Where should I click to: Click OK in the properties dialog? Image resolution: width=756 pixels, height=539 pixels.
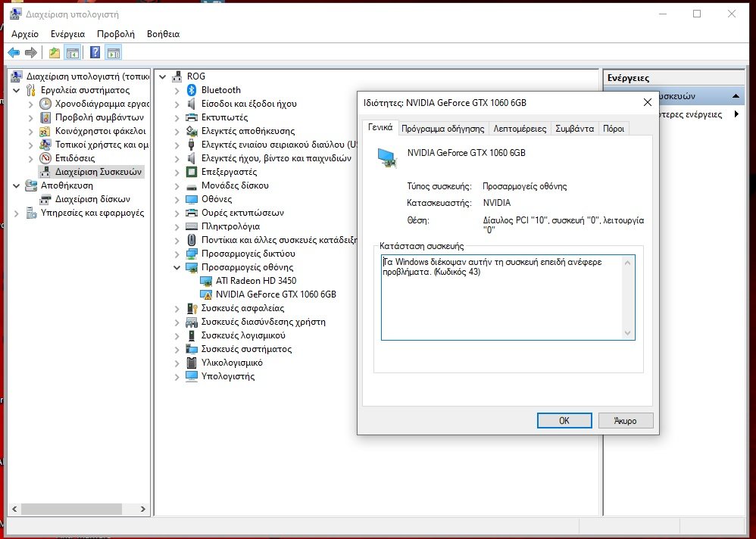(564, 420)
